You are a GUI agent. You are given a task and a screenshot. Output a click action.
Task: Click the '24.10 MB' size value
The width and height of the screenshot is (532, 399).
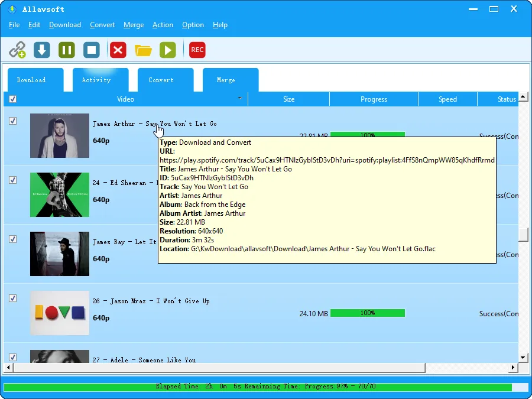pyautogui.click(x=313, y=313)
